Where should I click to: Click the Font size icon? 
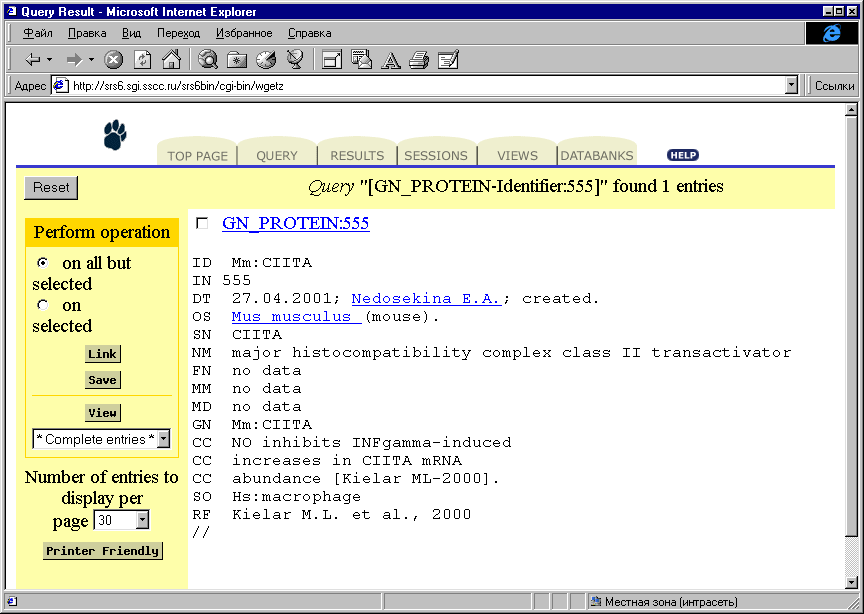coord(390,60)
